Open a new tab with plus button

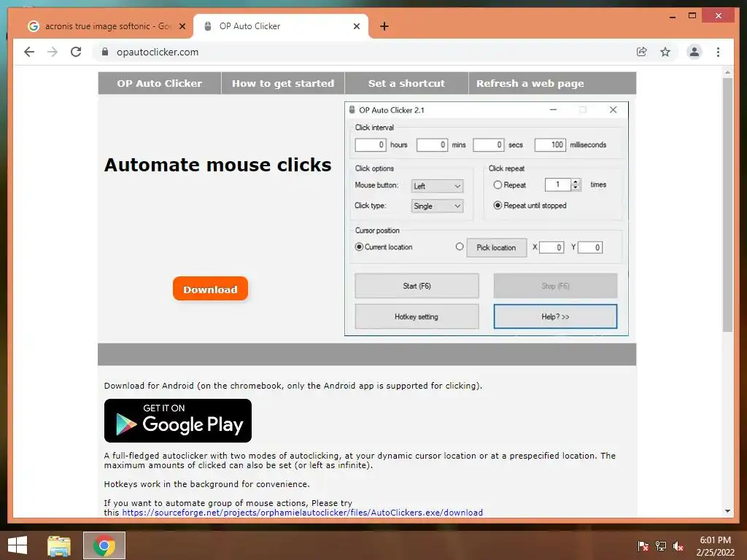coord(384,26)
